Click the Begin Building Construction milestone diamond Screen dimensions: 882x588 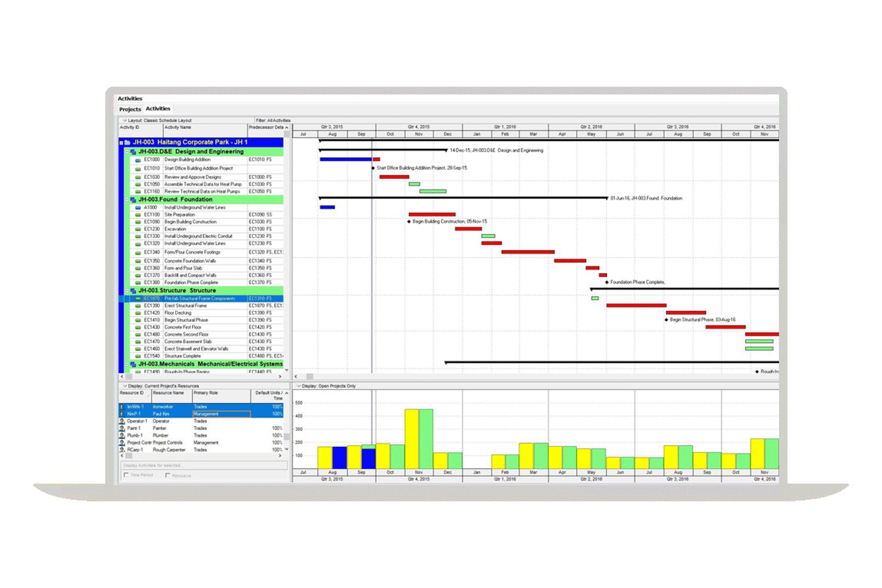409,222
